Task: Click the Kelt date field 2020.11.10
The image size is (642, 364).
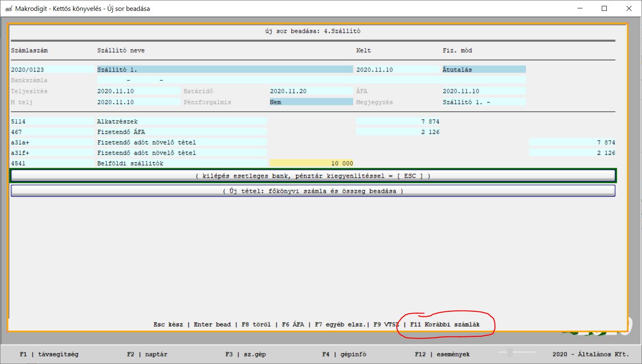Action: pyautogui.click(x=397, y=69)
